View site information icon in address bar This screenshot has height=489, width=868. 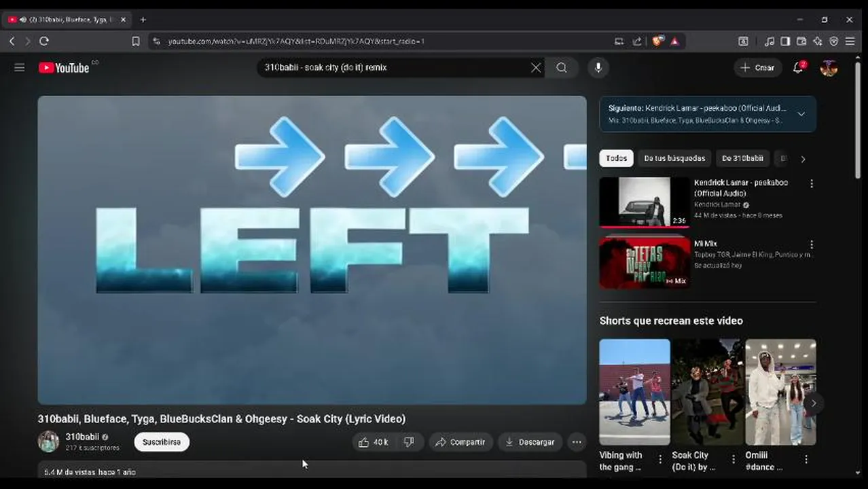pos(157,41)
